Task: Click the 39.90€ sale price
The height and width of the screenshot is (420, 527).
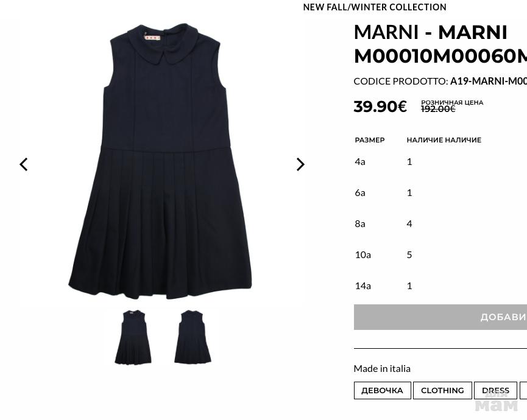Action: [x=380, y=107]
